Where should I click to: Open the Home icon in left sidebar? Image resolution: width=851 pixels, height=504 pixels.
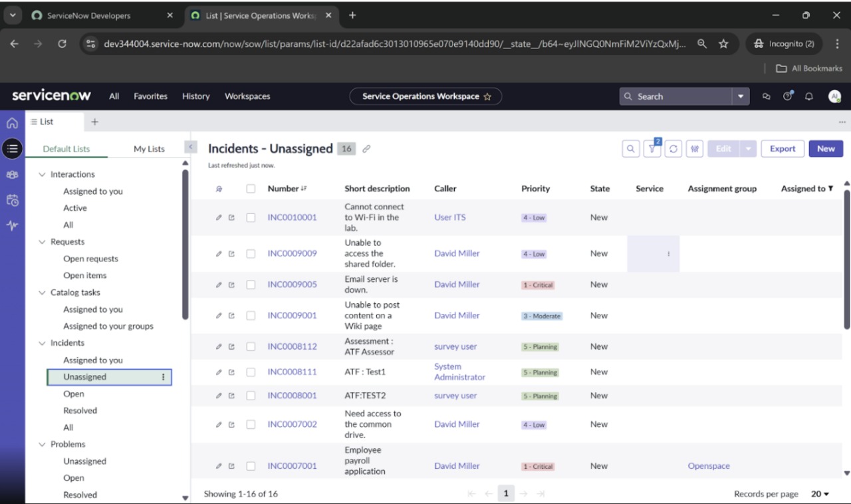pyautogui.click(x=12, y=123)
